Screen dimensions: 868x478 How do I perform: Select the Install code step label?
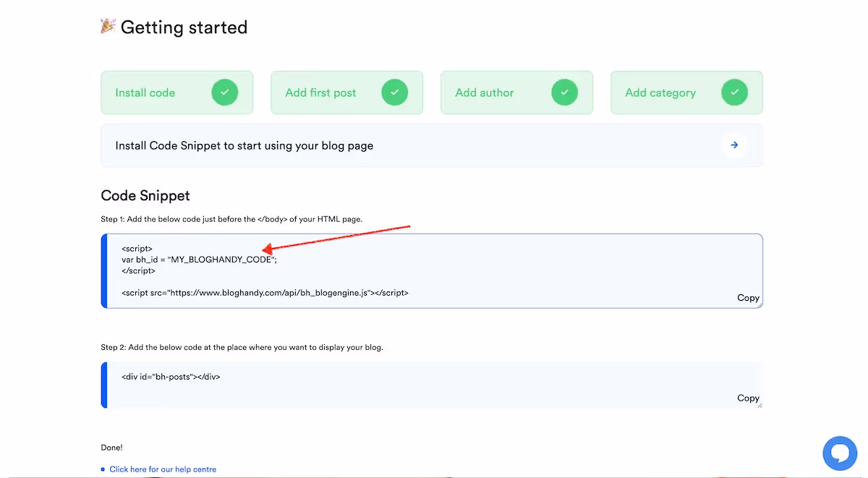tap(145, 93)
